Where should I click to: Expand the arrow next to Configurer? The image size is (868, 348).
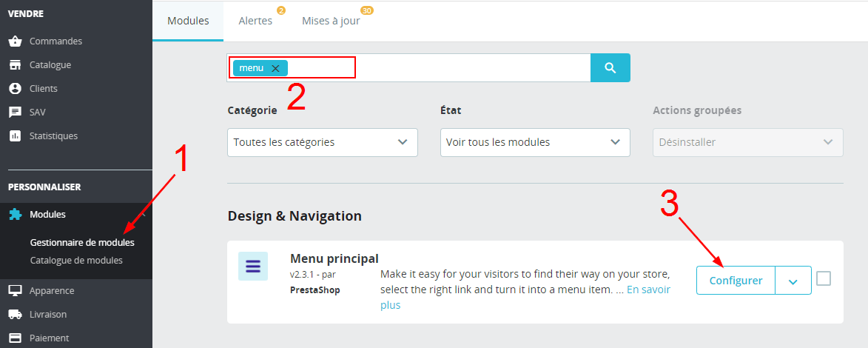point(793,281)
